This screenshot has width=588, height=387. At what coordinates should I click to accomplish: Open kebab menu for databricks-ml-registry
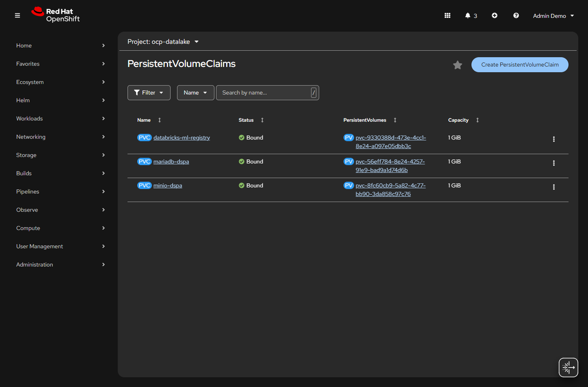pos(554,139)
